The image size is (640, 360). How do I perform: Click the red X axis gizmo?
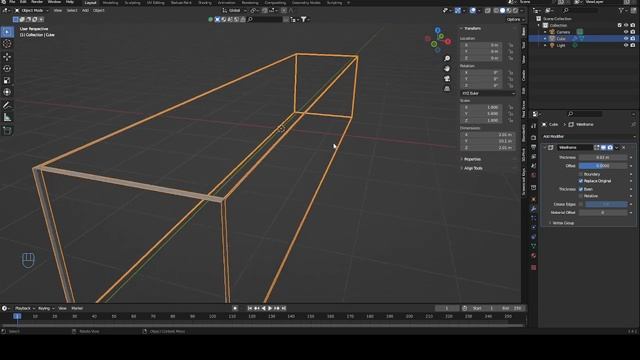pos(448,41)
